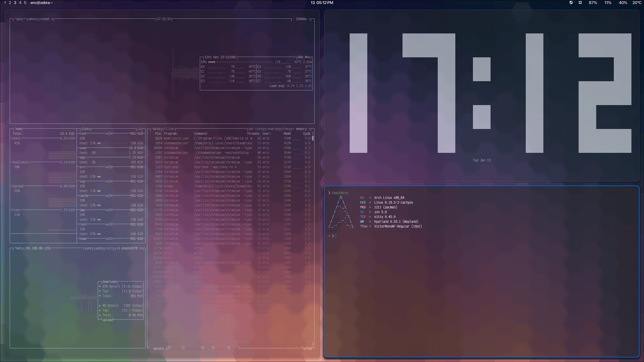
Task: Click the plus to increase 2000ms interval
Action: (309, 19)
